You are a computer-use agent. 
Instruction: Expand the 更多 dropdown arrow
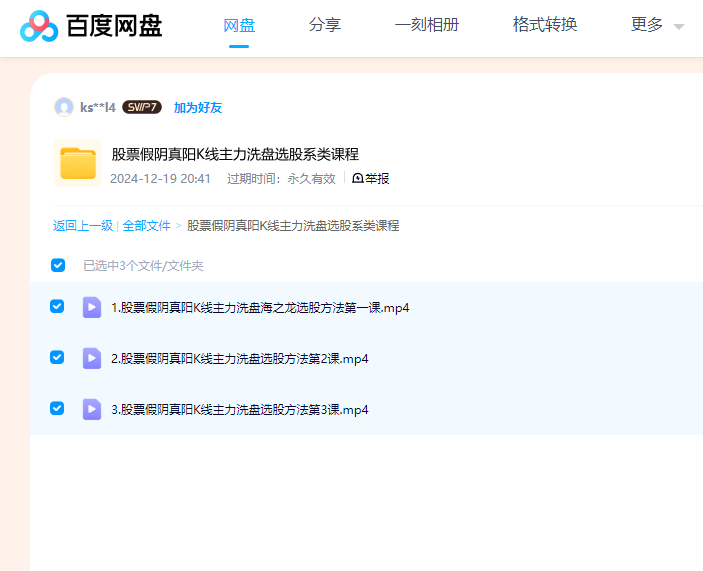679,26
